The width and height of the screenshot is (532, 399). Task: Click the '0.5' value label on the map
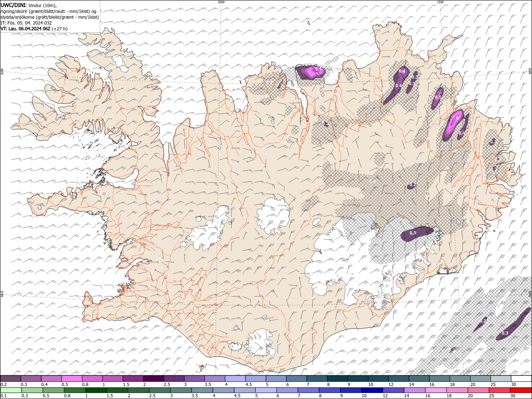(x=438, y=97)
